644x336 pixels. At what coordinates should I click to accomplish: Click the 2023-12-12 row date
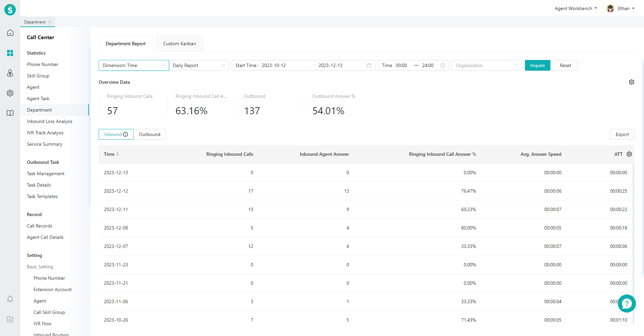pyautogui.click(x=116, y=191)
